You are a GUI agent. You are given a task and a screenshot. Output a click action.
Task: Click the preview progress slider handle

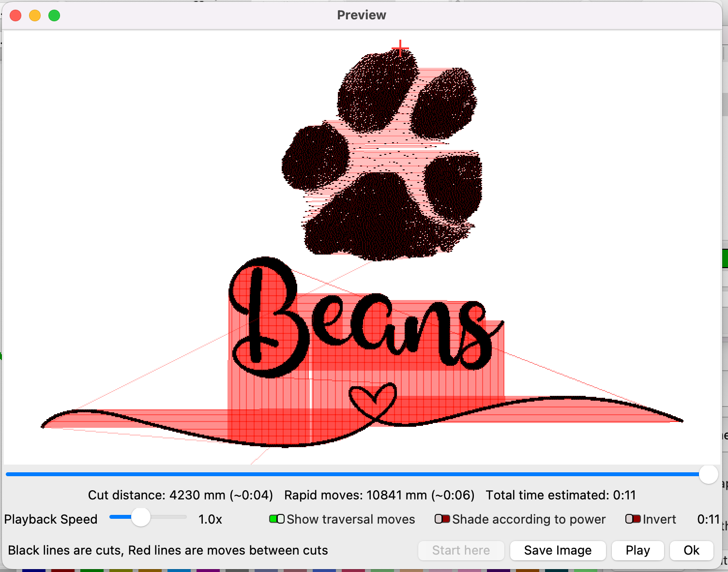click(708, 474)
